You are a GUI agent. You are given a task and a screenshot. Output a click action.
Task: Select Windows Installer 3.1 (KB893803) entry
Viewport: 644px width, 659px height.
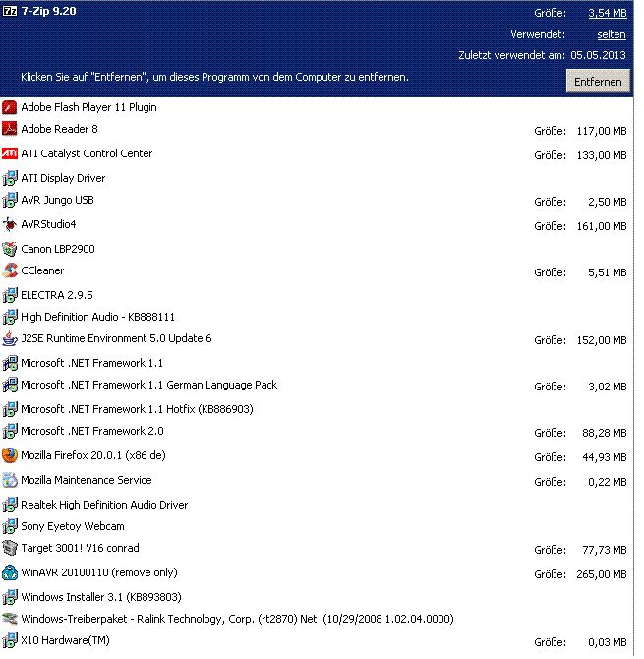101,597
